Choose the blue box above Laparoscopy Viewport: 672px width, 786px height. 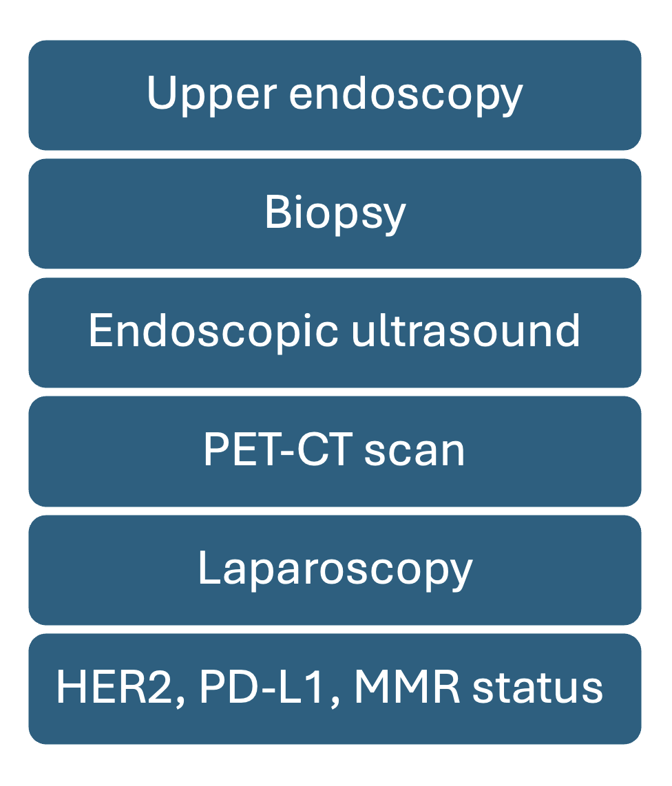pyautogui.click(x=335, y=451)
